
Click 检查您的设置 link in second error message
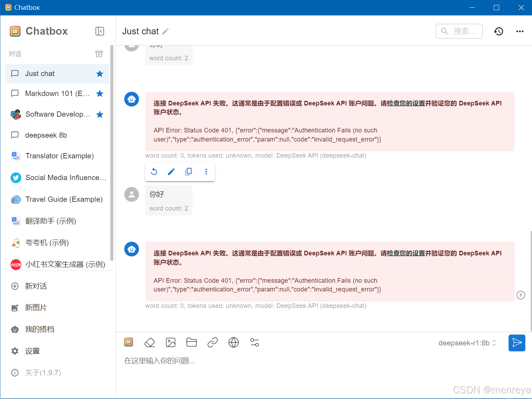pos(406,253)
